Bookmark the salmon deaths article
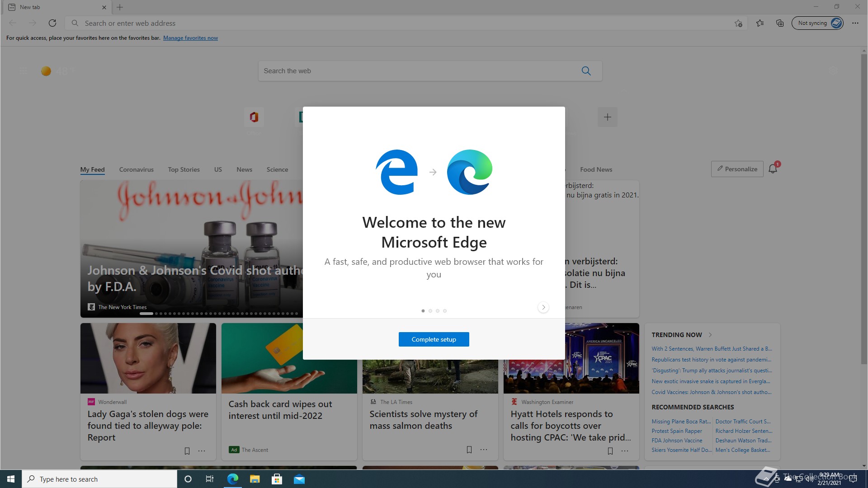The width and height of the screenshot is (868, 488). click(469, 450)
